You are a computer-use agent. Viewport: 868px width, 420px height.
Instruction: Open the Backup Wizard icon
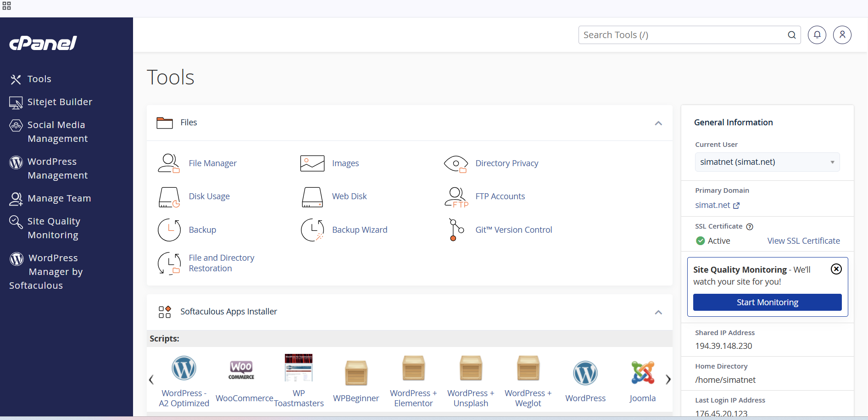[x=312, y=230]
